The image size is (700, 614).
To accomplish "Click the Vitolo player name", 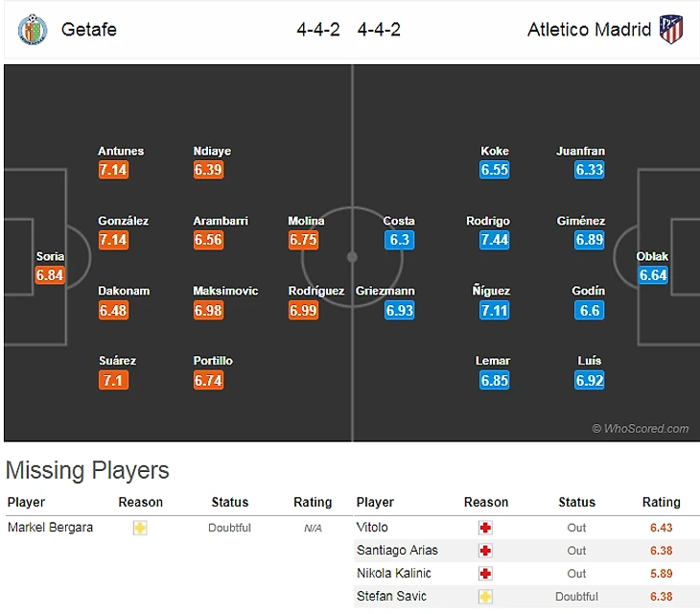I will [x=372, y=528].
